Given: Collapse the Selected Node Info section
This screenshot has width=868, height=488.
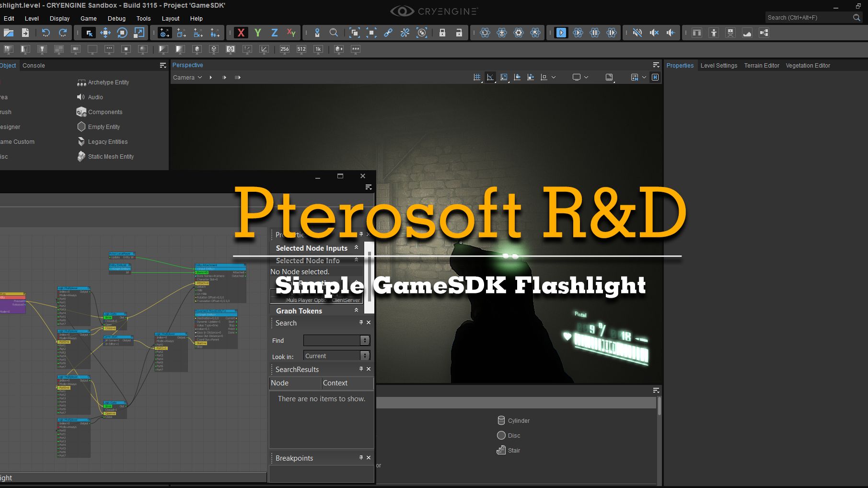Looking at the screenshot, I should point(356,260).
